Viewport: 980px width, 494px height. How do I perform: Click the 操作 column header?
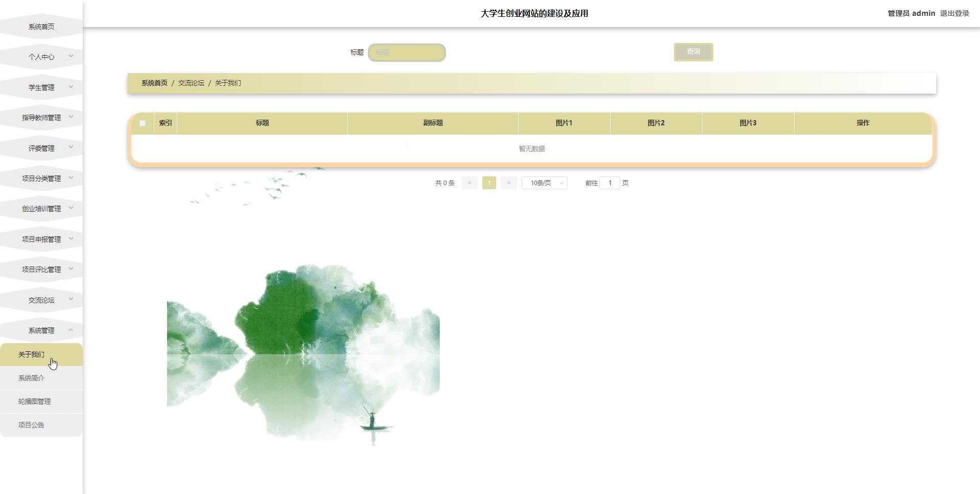coord(863,123)
